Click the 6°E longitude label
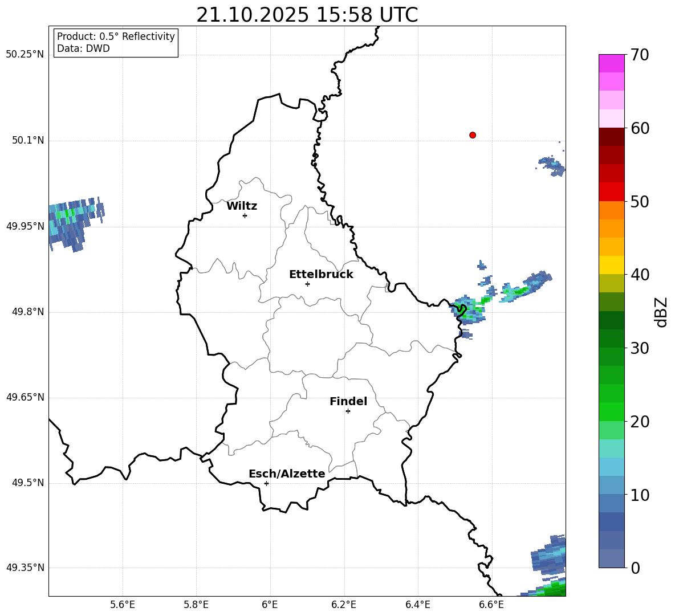The height and width of the screenshot is (616, 675). (x=270, y=605)
